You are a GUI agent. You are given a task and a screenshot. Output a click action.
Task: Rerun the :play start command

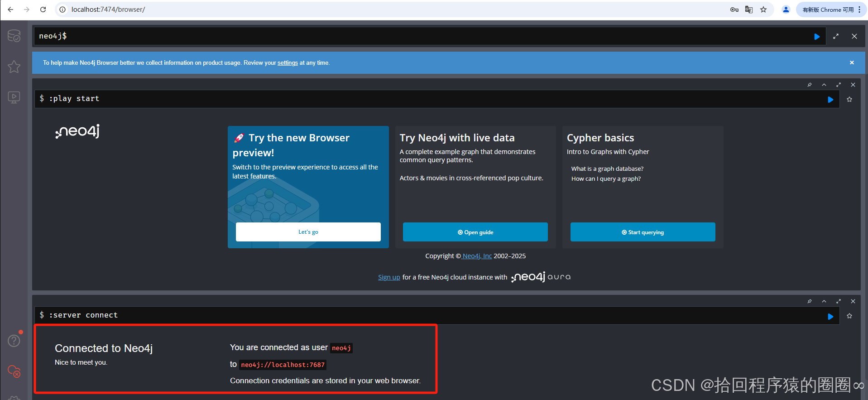point(830,100)
